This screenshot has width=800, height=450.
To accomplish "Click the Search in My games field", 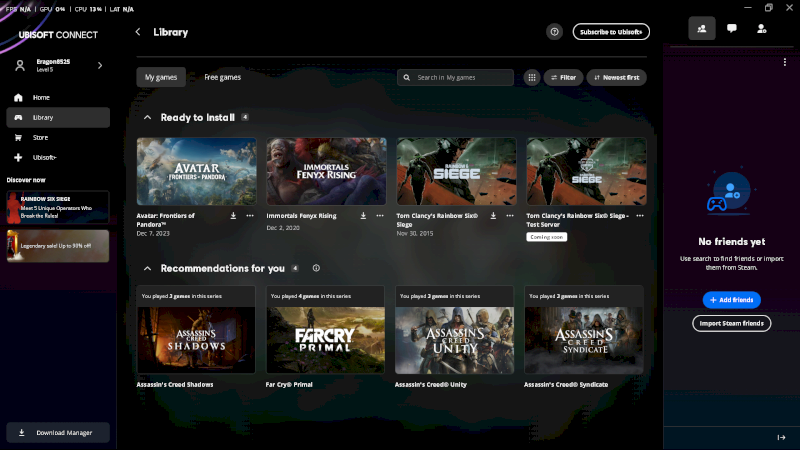I will pyautogui.click(x=455, y=78).
